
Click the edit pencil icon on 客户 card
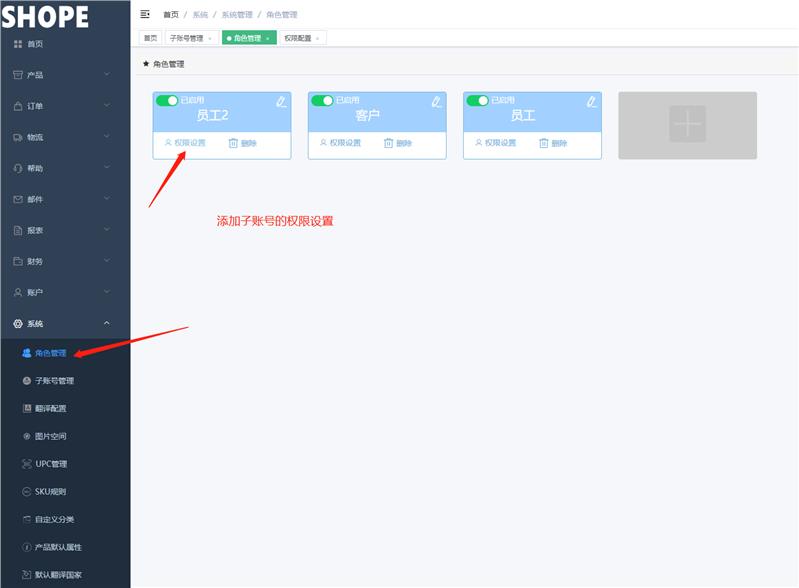(x=436, y=102)
